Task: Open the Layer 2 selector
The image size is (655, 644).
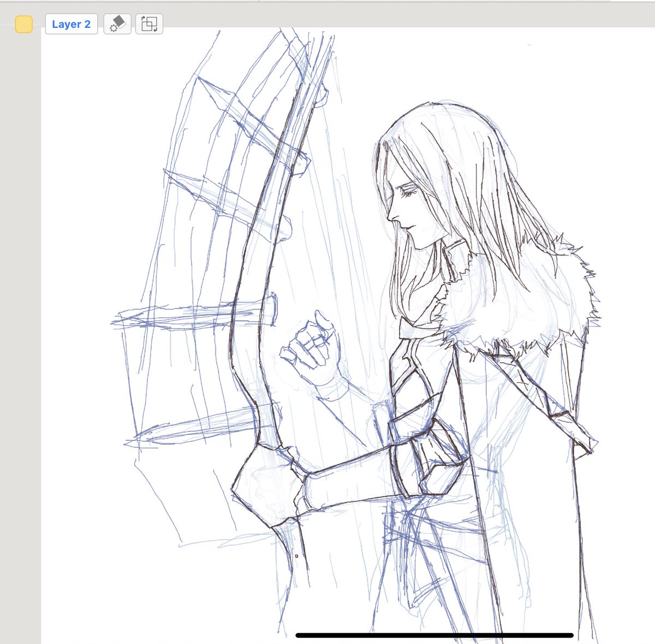Action: point(72,25)
